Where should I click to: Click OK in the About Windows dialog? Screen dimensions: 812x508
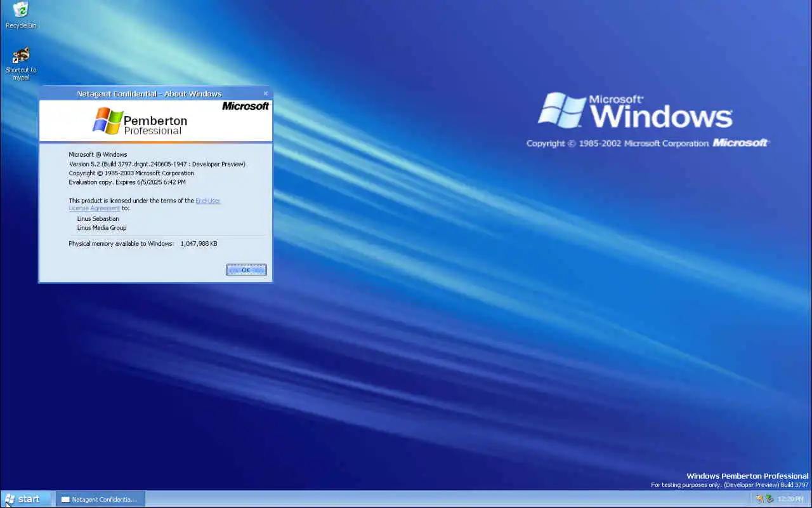(x=246, y=270)
